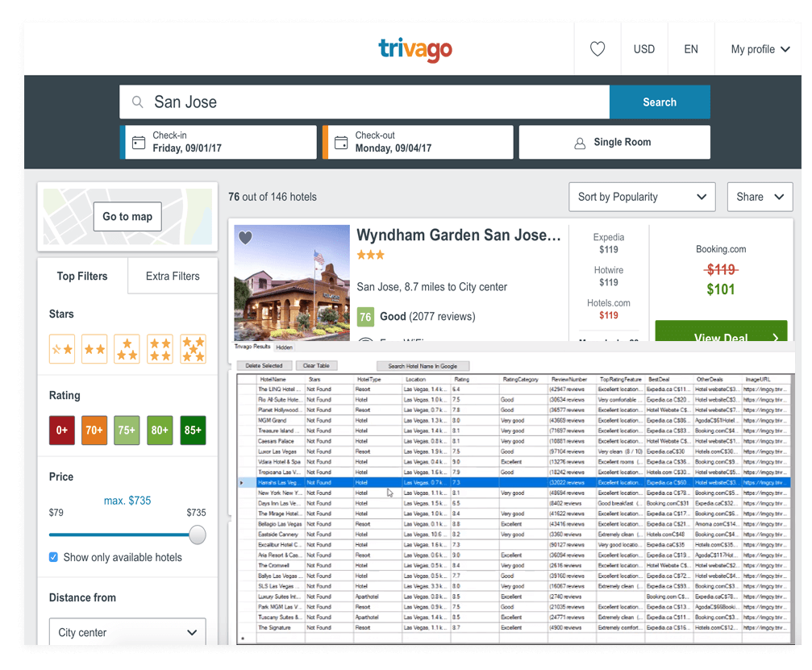Open the City center distance dropdown
This screenshot has height=670, width=812.
(127, 631)
